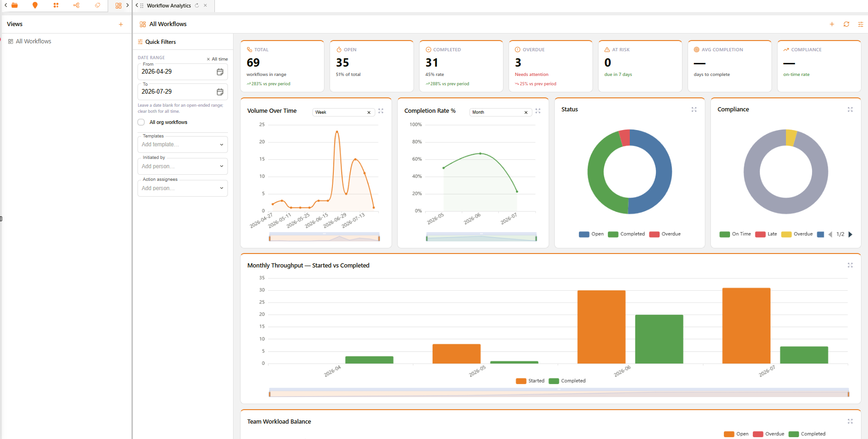The image size is (868, 439).
Task: Click the Avg Completion stat card
Action: pos(730,66)
